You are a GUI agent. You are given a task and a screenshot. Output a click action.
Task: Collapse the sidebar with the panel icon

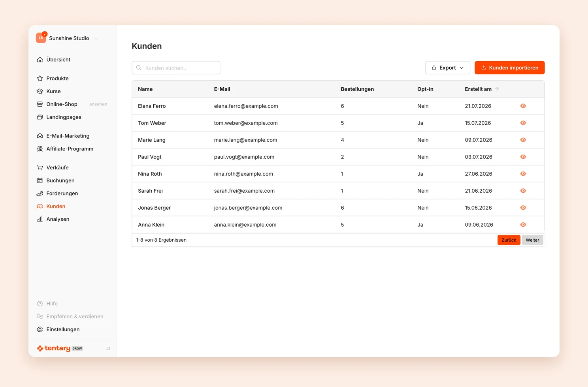(107, 348)
